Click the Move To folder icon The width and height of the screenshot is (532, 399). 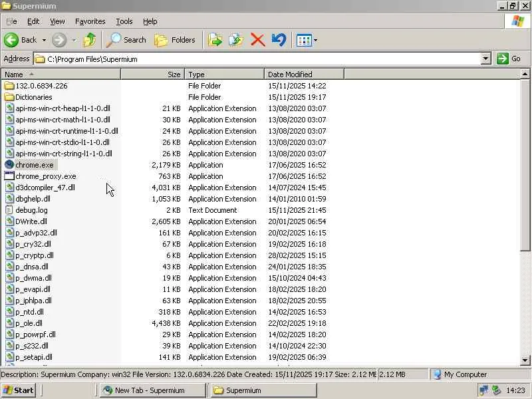point(215,40)
